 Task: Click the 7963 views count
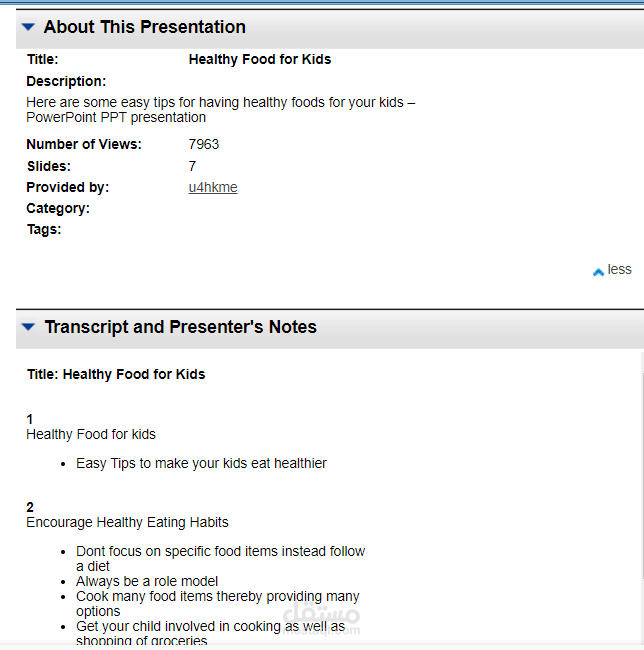204,144
